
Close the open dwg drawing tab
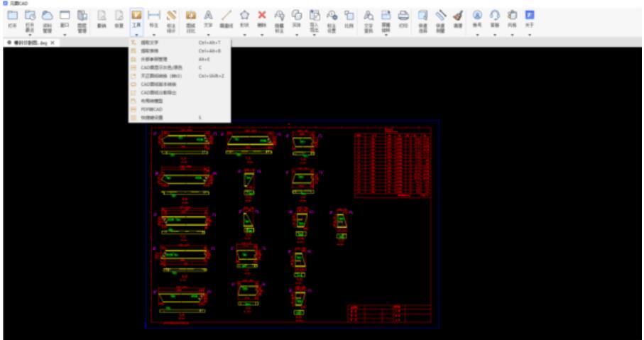click(x=53, y=43)
